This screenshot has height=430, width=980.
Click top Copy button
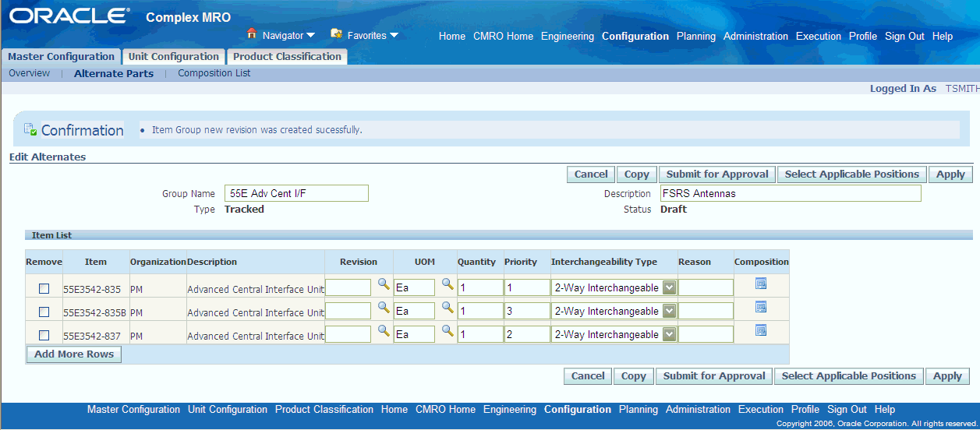pos(637,174)
